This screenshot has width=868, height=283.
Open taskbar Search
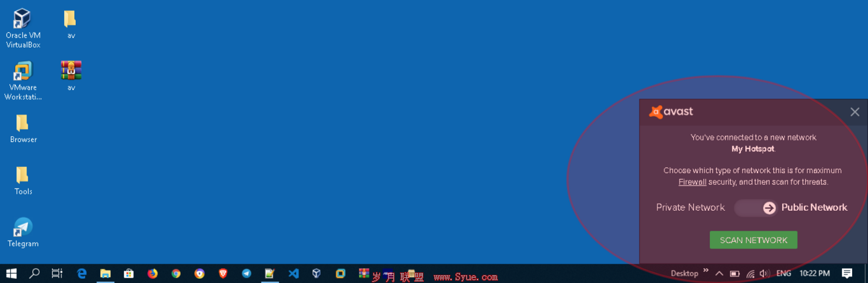click(x=35, y=273)
